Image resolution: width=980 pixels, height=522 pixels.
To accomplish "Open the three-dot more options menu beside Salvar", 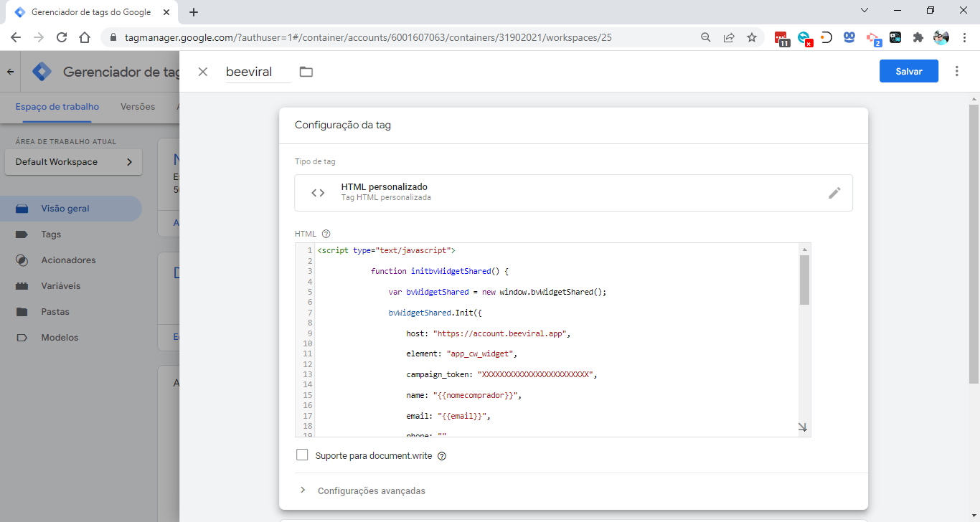I will (x=957, y=71).
